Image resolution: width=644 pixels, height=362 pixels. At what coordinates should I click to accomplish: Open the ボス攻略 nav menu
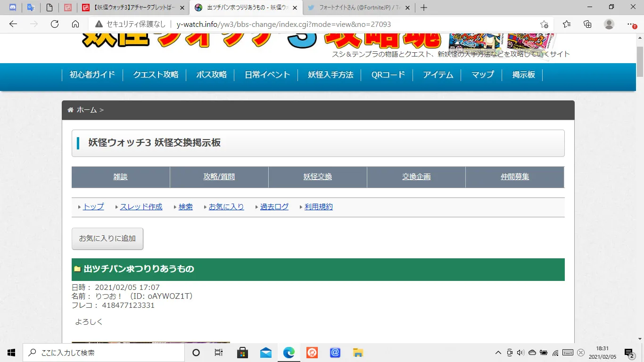click(211, 75)
